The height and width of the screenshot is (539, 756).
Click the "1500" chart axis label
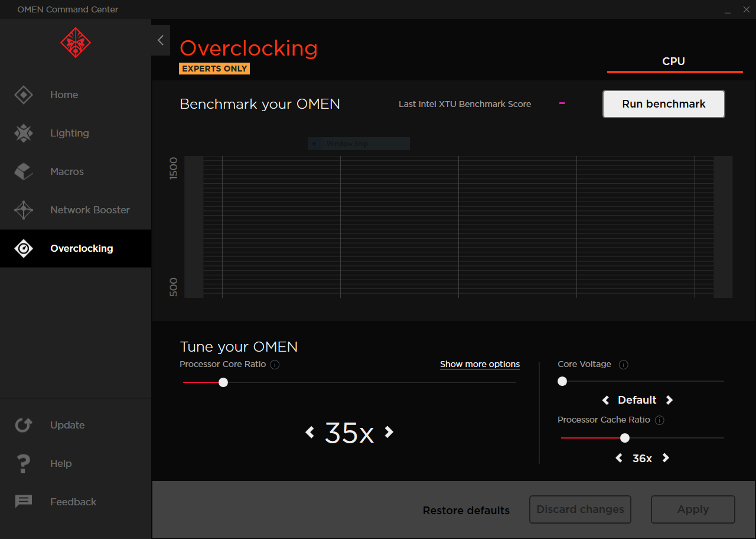pos(174,169)
